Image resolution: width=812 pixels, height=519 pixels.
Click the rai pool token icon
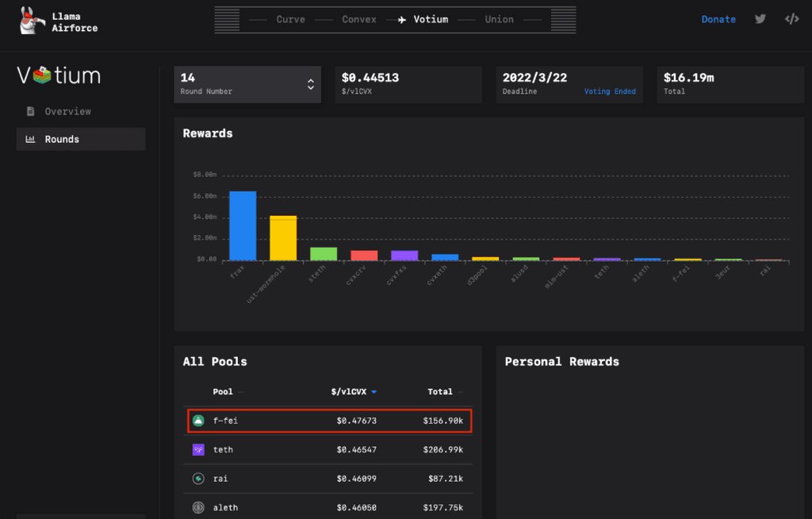(x=198, y=479)
